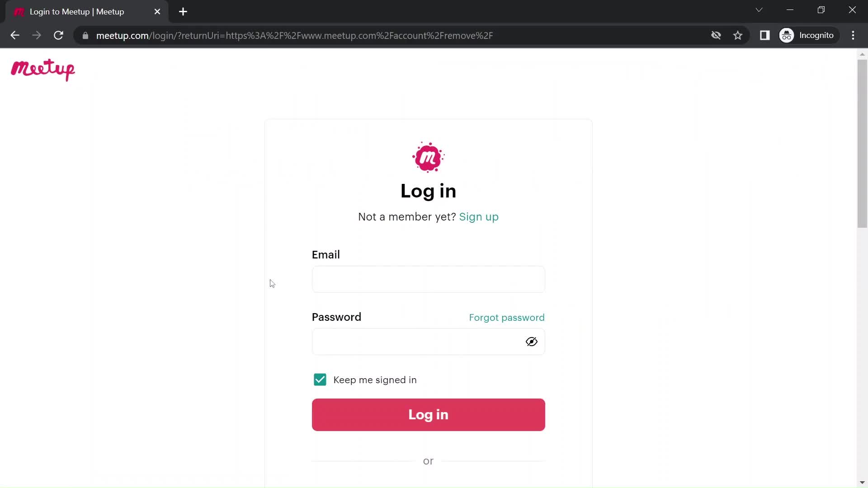Expand the browser address bar dropdown
This screenshot has width=868, height=488.
[760, 10]
